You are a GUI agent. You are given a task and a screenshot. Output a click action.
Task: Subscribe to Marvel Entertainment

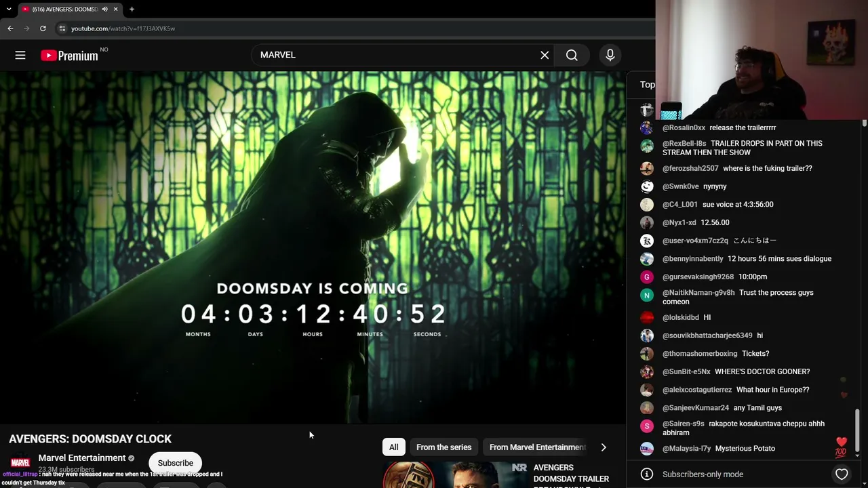point(176,463)
